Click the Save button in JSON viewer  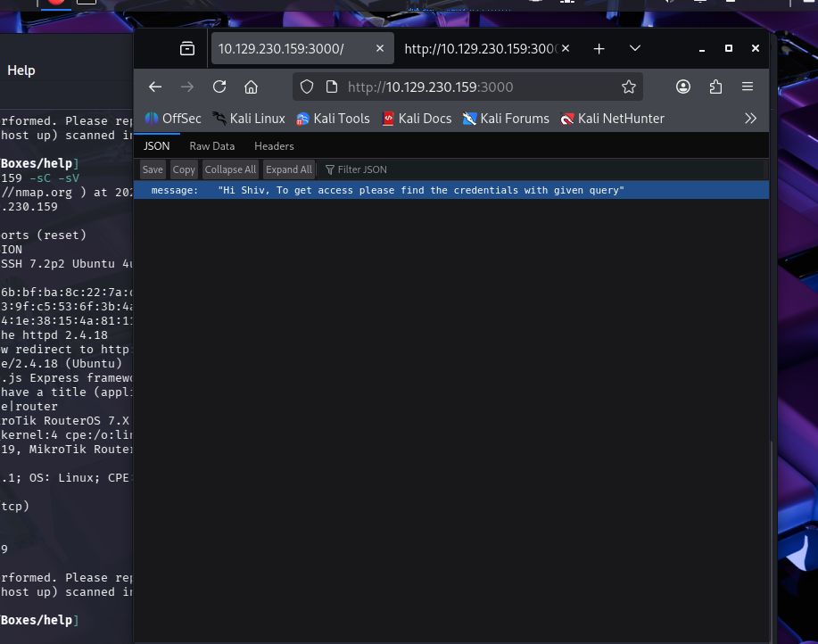tap(153, 169)
